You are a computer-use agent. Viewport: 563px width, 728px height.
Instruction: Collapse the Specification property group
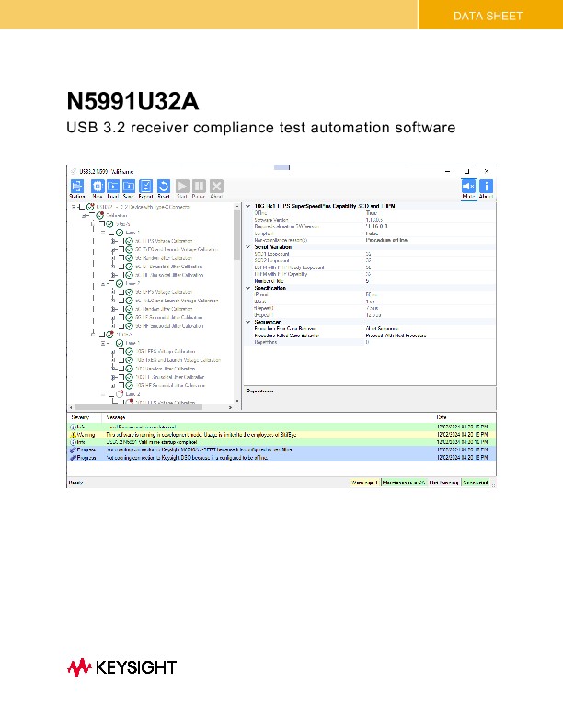248,288
